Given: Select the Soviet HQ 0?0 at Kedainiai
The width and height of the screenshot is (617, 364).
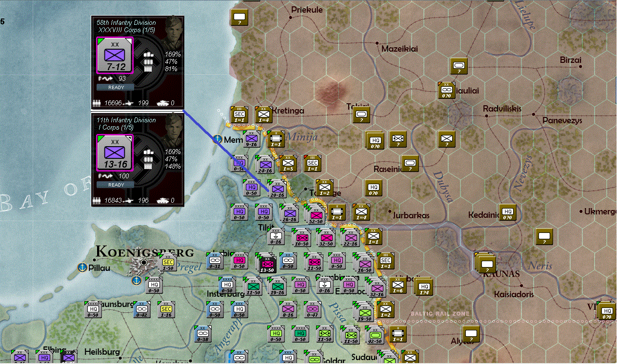Looking at the screenshot, I should coord(508,212).
